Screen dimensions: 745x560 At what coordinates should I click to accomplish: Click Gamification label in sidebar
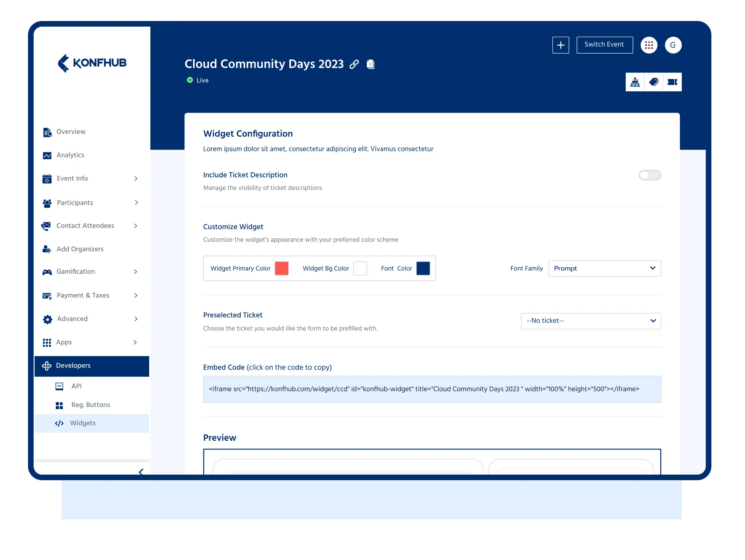point(76,272)
